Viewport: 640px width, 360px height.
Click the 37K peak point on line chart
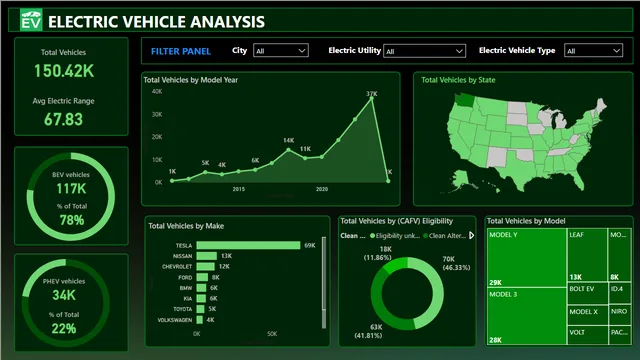coord(371,98)
